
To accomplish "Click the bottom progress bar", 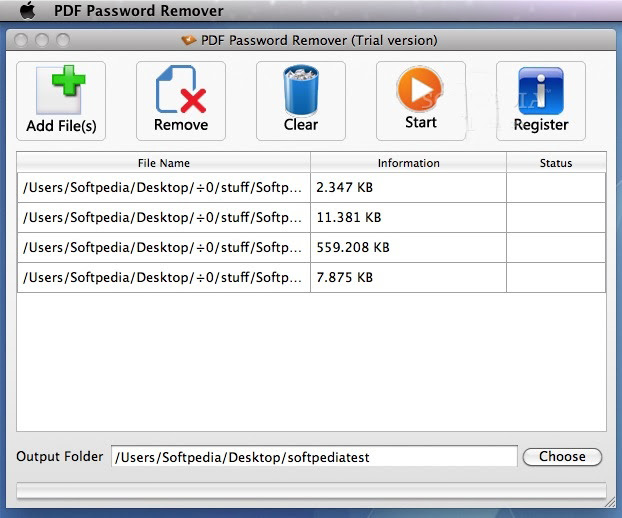I will click(311, 491).
